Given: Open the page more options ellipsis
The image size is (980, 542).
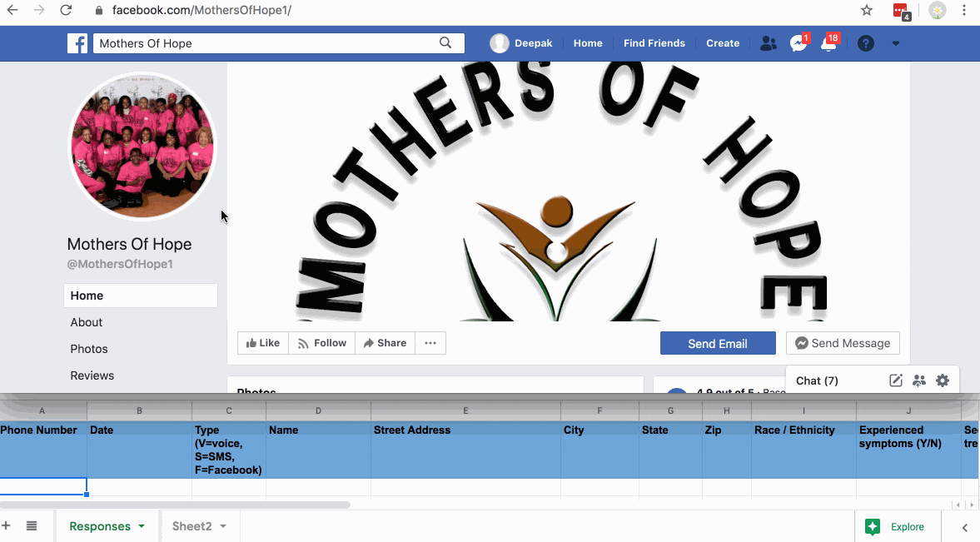Looking at the screenshot, I should (x=430, y=342).
